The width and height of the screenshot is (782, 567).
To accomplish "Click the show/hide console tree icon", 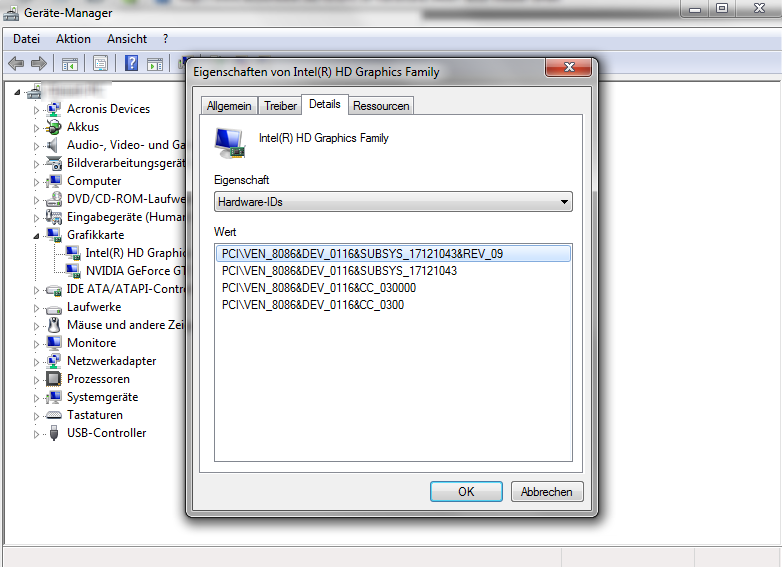I will click(70, 64).
